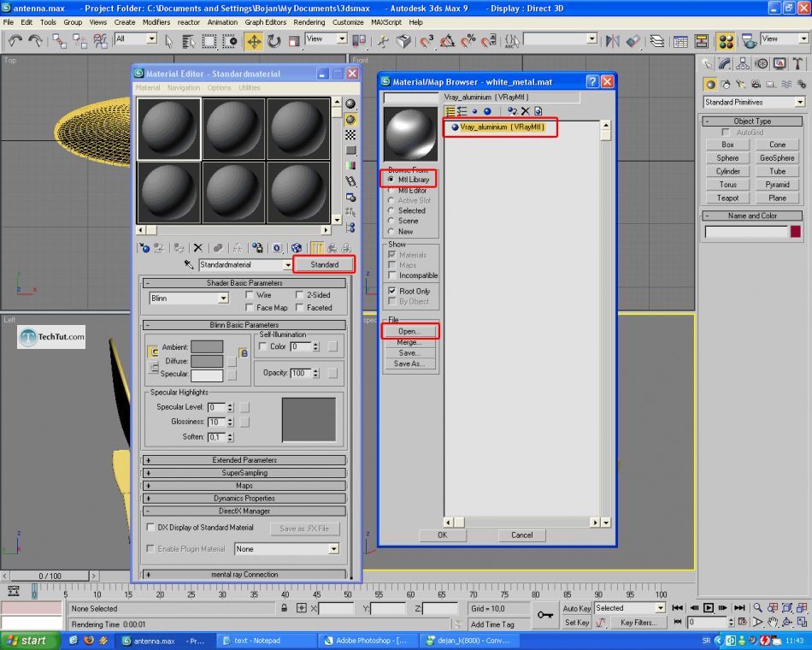Expand the Maps rollout
Screen dimensions: 812x650
(x=244, y=486)
